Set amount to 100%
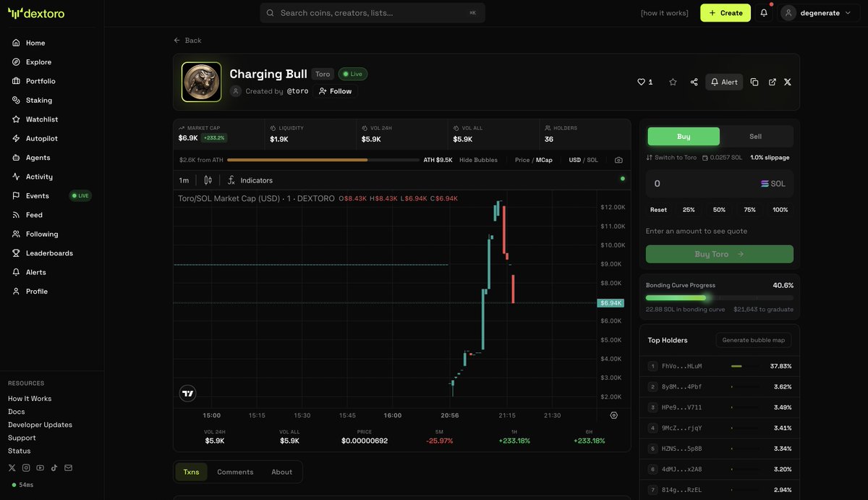Viewport: 868px width, 500px height. (x=780, y=210)
